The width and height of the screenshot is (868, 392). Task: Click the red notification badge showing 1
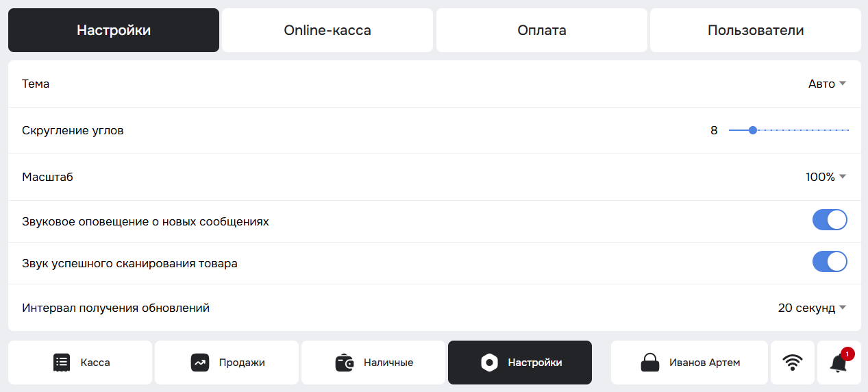tap(847, 354)
